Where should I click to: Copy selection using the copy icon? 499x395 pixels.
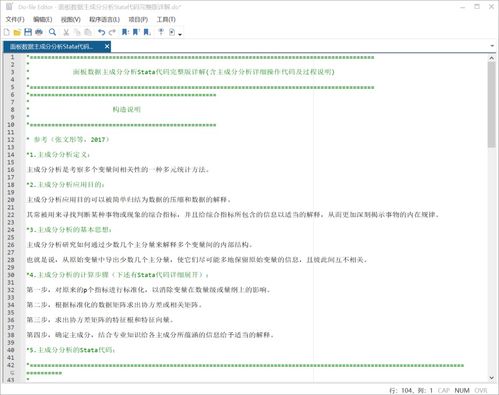(x=77, y=32)
